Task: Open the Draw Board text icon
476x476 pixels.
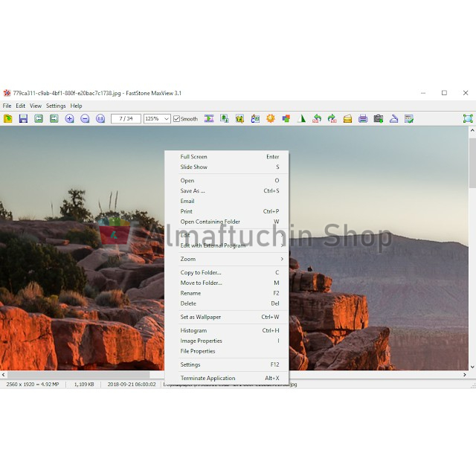Action: pyautogui.click(x=255, y=118)
